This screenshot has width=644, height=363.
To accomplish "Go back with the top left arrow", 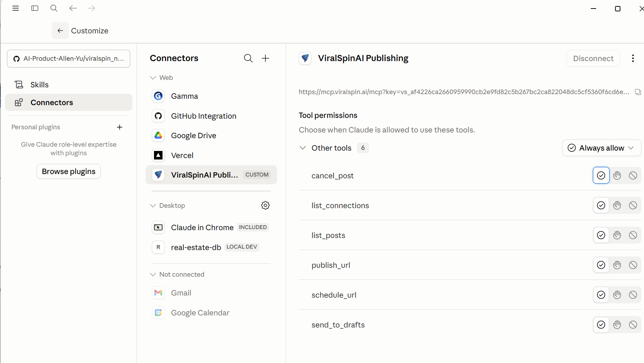I will 73,8.
